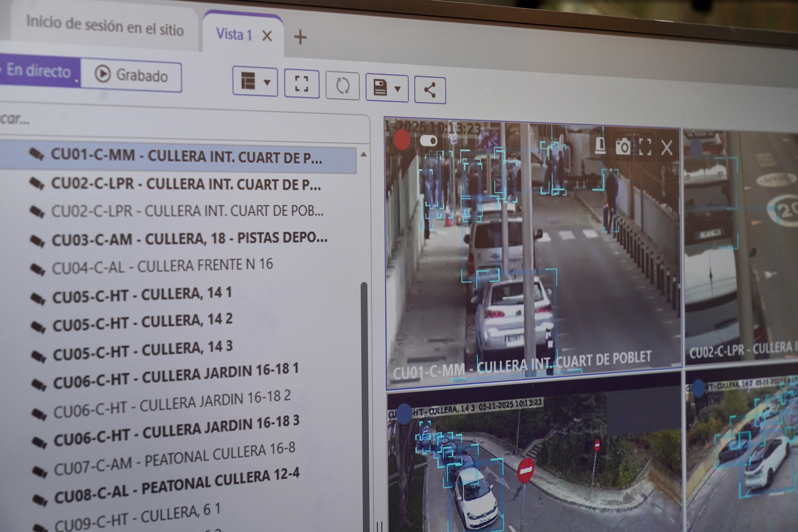Click toolbar fullscreen button
The height and width of the screenshot is (532, 798).
pos(302,84)
